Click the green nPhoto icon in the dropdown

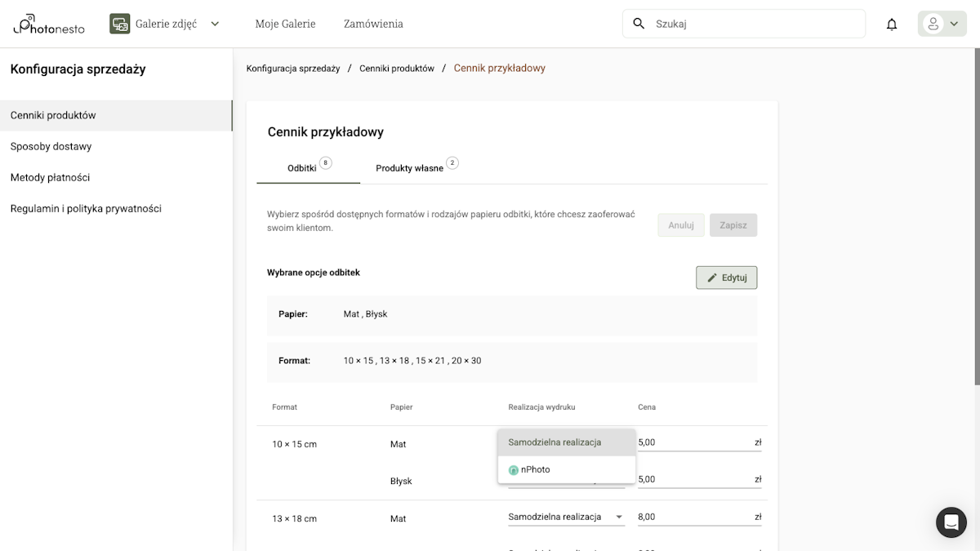click(x=513, y=469)
